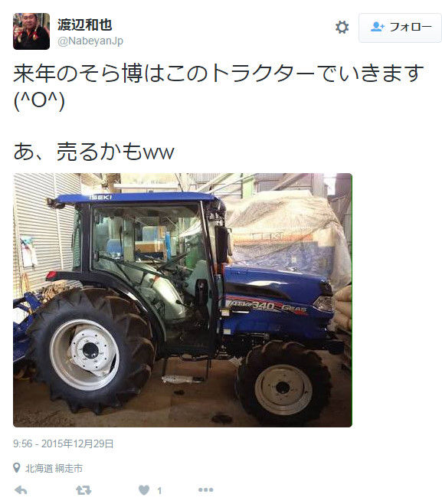Click the add-person icon in follow button
This screenshot has width=442, height=504.
point(378,27)
